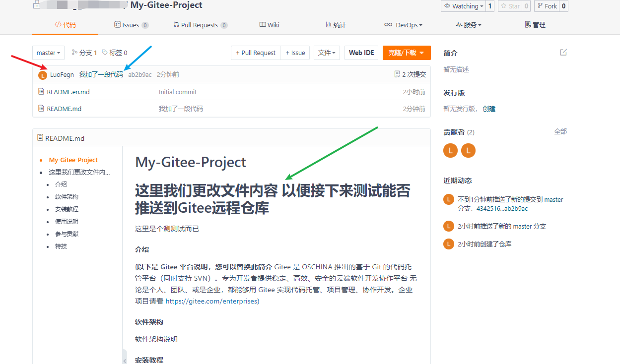The width and height of the screenshot is (620, 364).
Task: Open the Issues tab
Action: [131, 25]
